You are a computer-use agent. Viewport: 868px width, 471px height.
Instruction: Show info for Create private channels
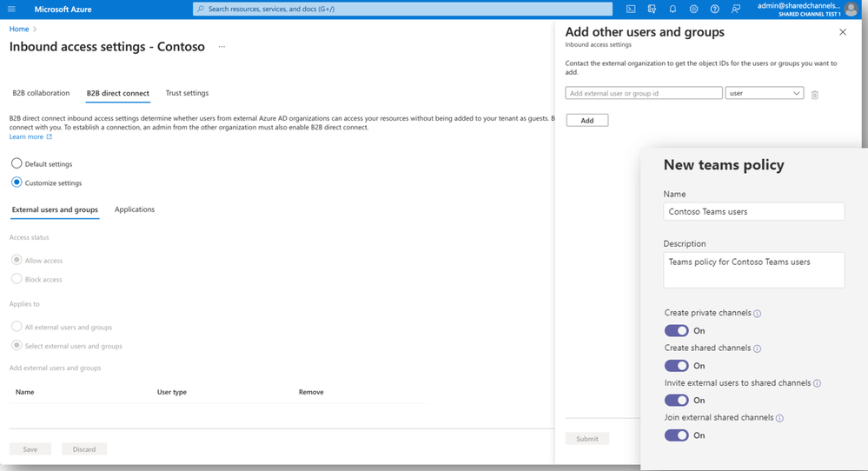coord(758,313)
